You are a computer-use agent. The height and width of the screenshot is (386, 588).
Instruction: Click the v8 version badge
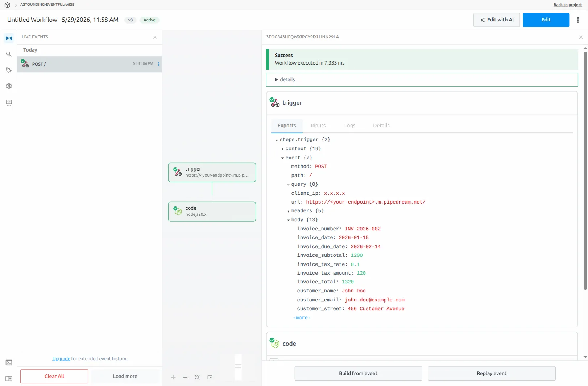click(131, 20)
